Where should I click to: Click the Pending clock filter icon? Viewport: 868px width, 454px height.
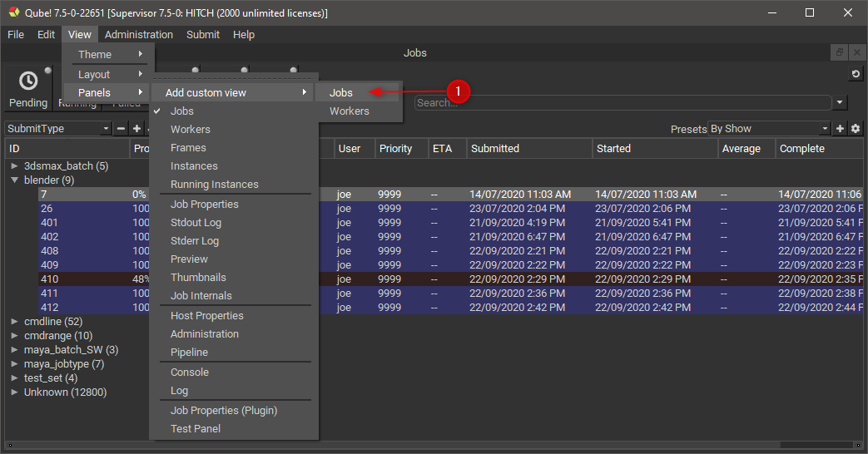coord(28,81)
